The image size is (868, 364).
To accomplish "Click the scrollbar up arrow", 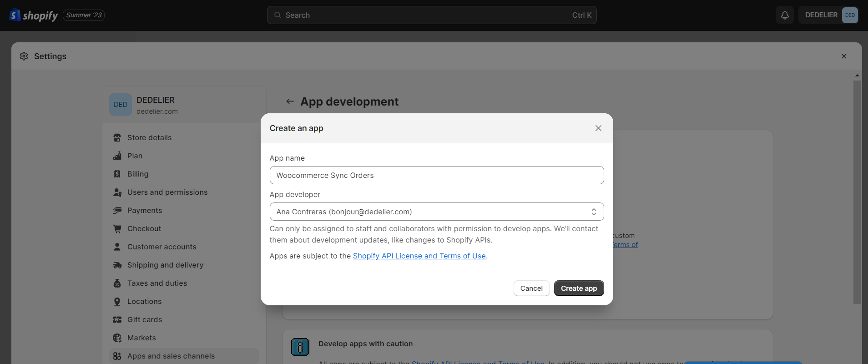I will [x=857, y=76].
